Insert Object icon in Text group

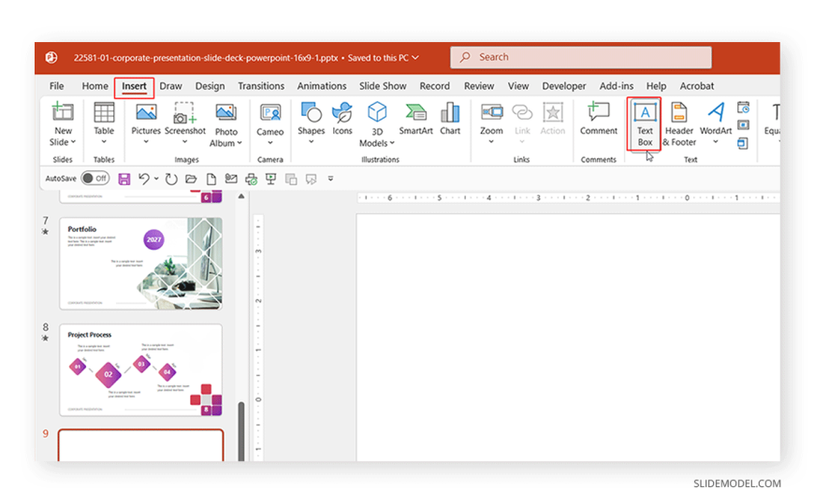(x=743, y=143)
